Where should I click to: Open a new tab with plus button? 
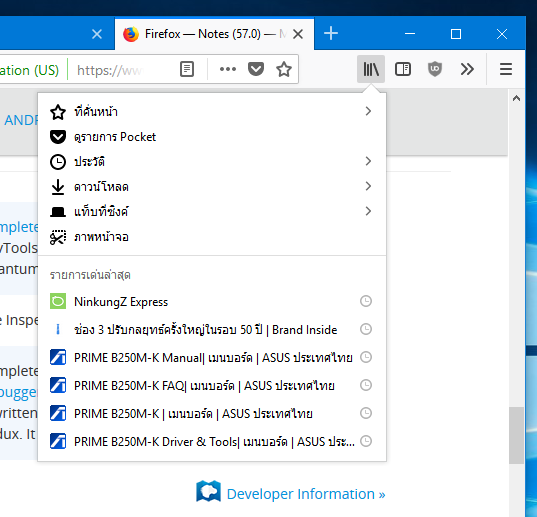pos(331,34)
